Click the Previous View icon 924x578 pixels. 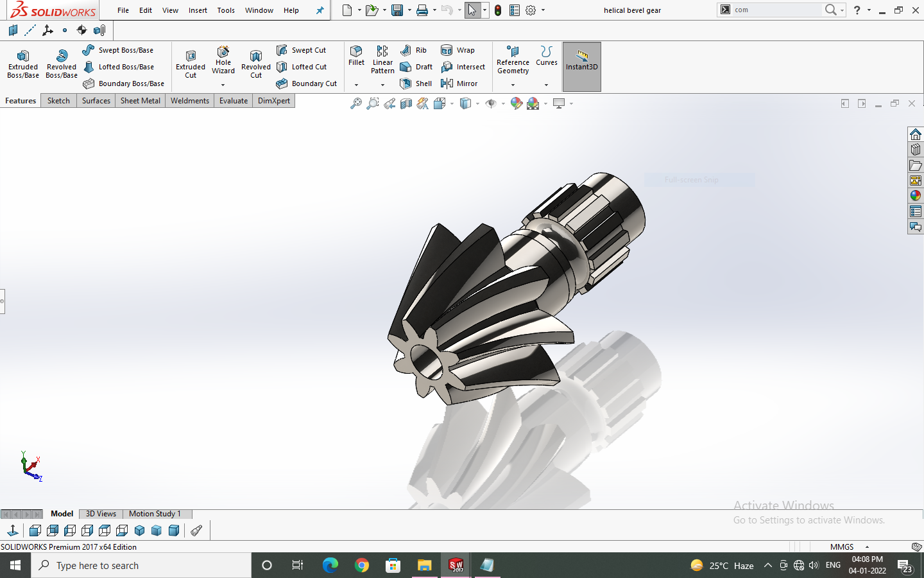[x=389, y=103]
